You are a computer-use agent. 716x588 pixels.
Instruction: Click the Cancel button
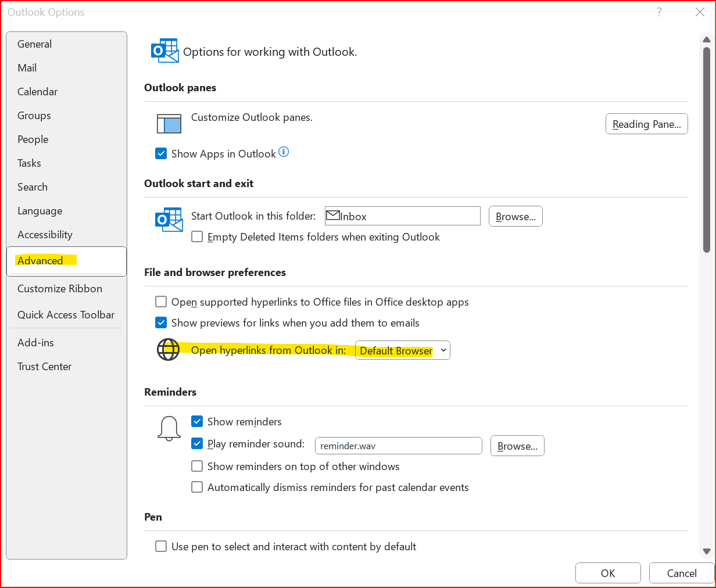[682, 573]
